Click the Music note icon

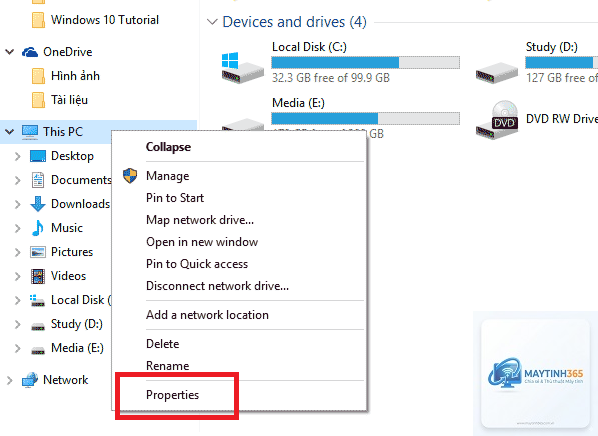tap(37, 228)
